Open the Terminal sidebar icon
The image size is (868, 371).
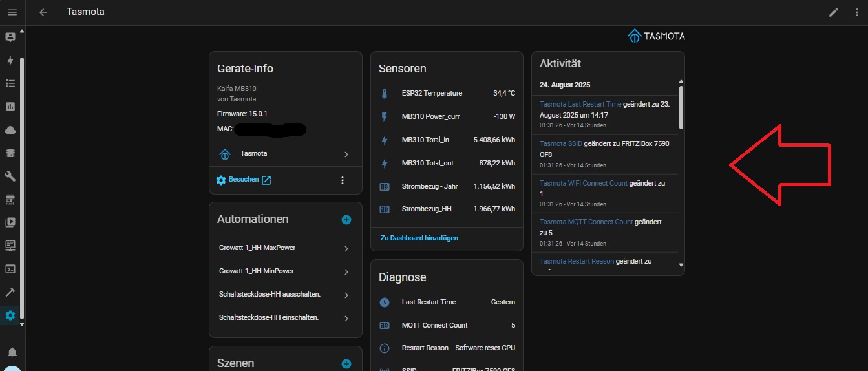10,269
